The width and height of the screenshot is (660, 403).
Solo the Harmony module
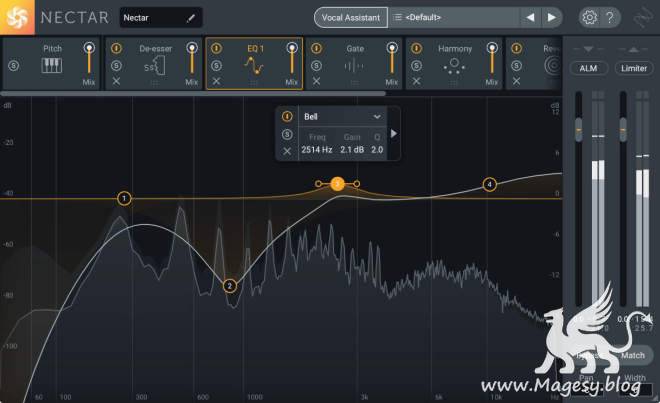(416, 66)
